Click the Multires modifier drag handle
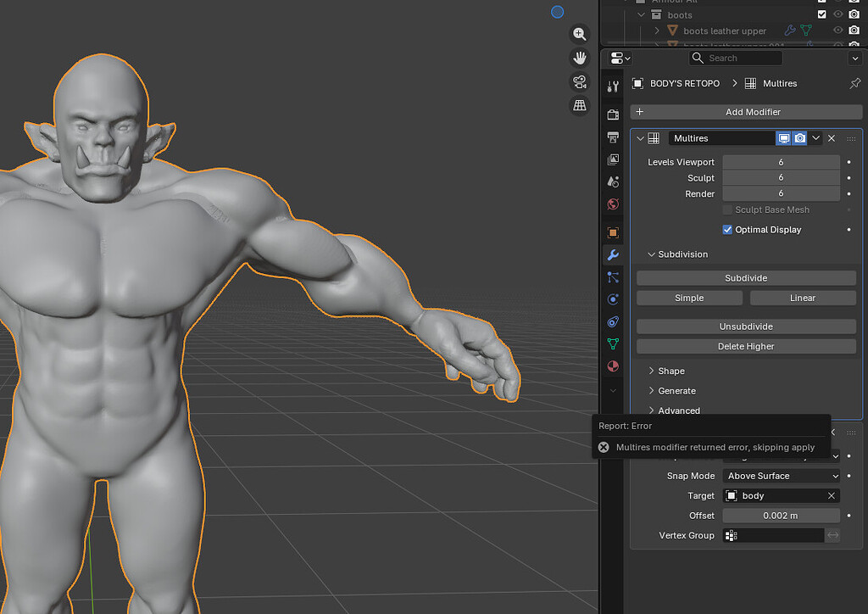The height and width of the screenshot is (614, 868). [851, 138]
